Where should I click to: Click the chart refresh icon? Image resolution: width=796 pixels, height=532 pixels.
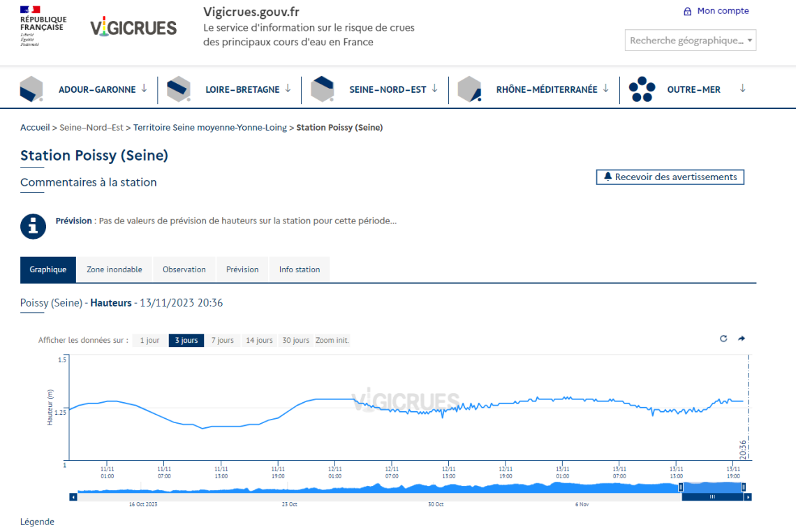pos(723,339)
